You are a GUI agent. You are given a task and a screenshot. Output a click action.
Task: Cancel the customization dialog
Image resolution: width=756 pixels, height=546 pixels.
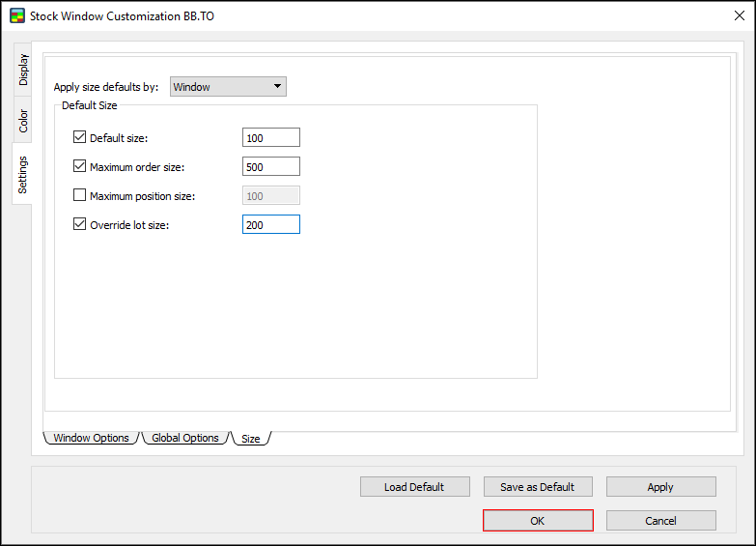(660, 521)
